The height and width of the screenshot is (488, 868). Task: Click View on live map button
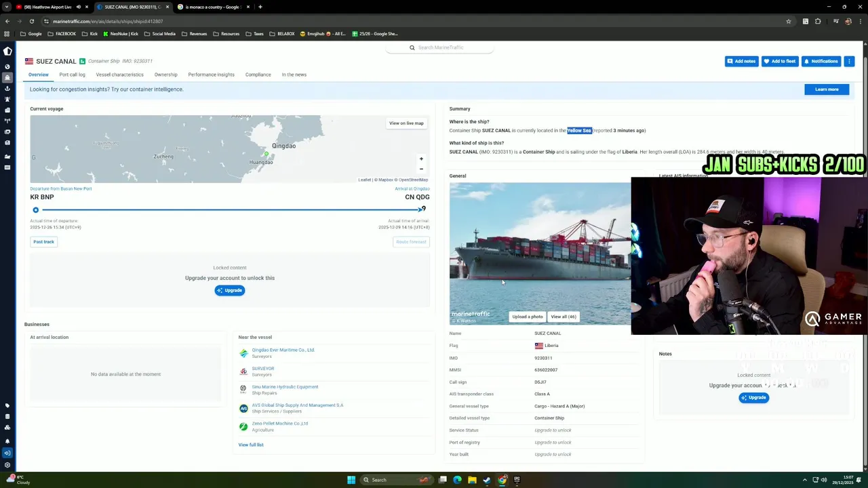(x=406, y=123)
